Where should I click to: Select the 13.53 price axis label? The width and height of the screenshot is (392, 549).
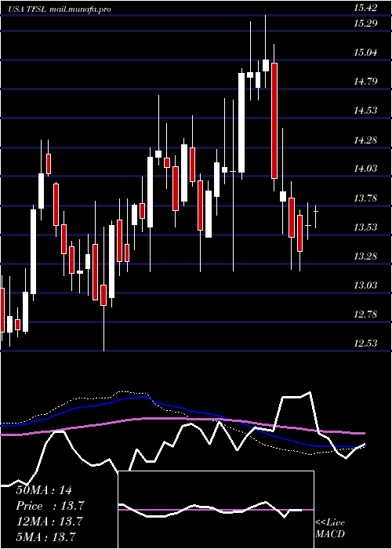coord(365,227)
